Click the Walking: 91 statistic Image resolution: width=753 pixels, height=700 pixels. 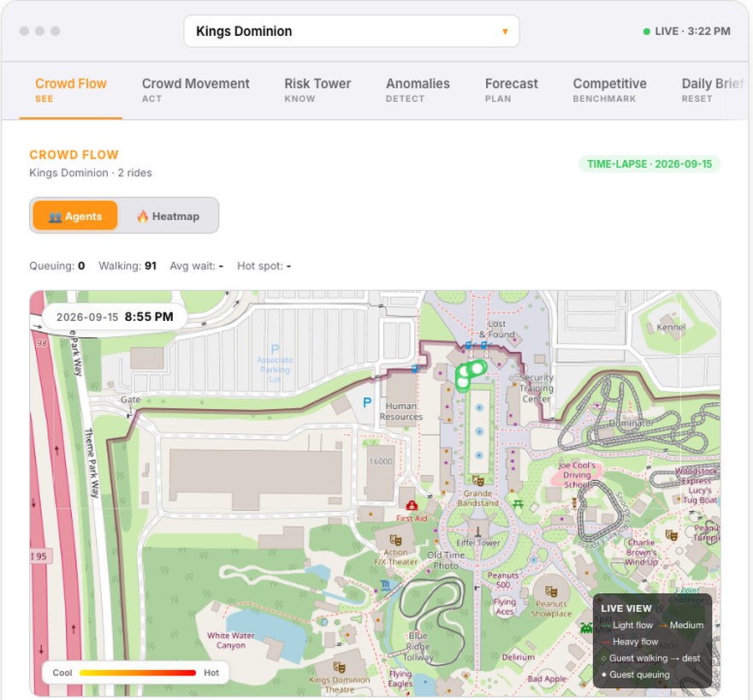(127, 266)
